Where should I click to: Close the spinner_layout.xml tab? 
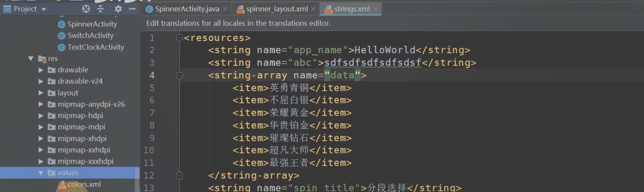pos(313,9)
